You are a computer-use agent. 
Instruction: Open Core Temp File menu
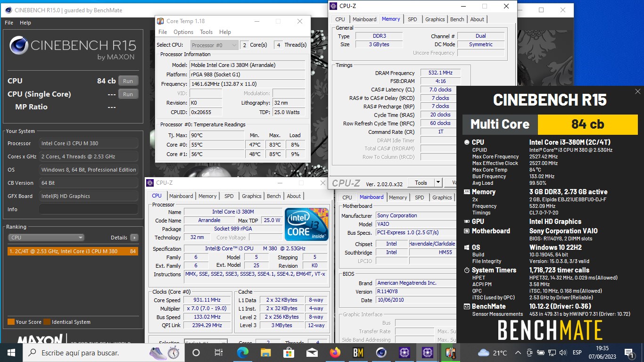163,32
